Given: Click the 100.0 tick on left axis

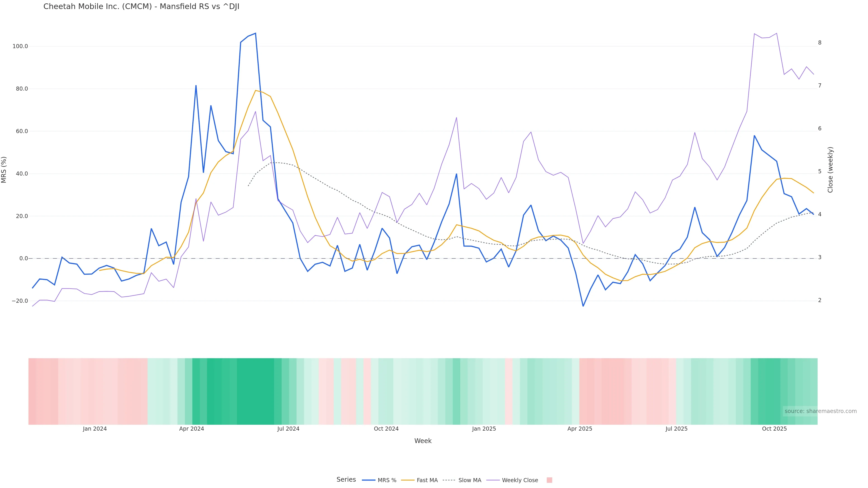Looking at the screenshot, I should pyautogui.click(x=20, y=46).
